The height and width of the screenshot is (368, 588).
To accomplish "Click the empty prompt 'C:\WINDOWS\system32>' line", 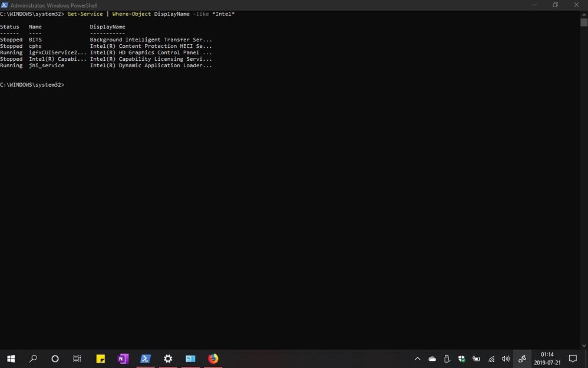I will tap(32, 84).
